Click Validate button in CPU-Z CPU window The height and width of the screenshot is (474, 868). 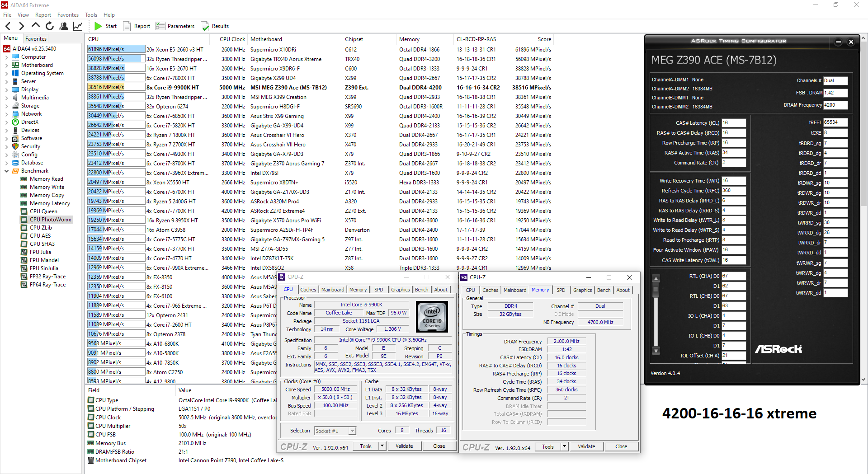404,446
